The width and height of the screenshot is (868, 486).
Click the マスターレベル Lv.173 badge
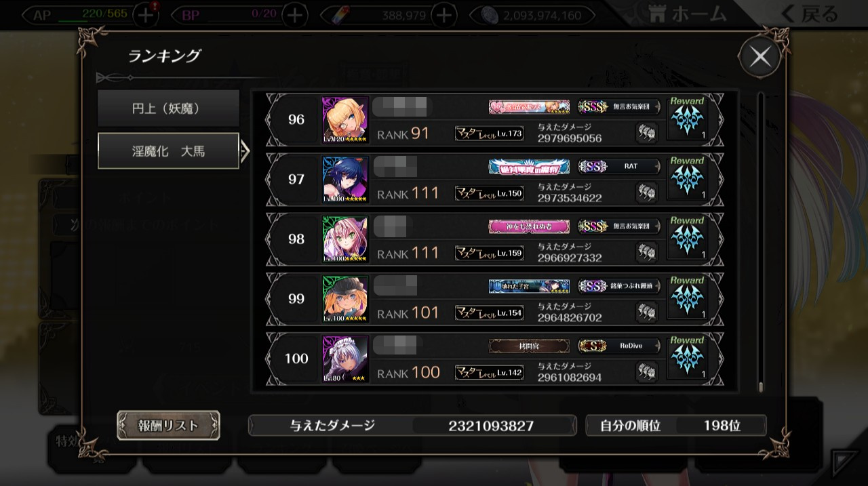pos(489,134)
